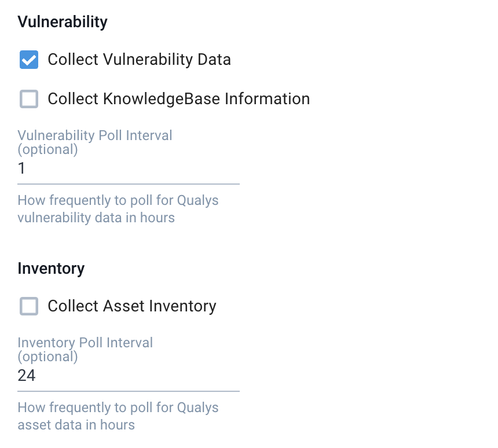Check the Collect Asset Inventory box
The image size is (498, 448).
click(28, 306)
